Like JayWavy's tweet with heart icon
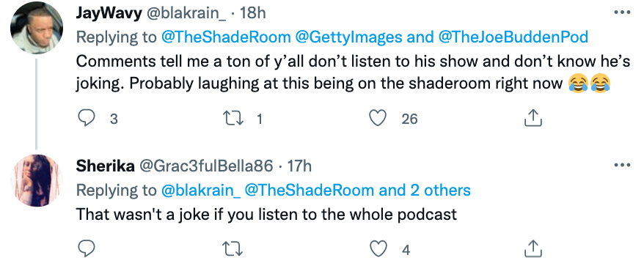 (x=378, y=118)
